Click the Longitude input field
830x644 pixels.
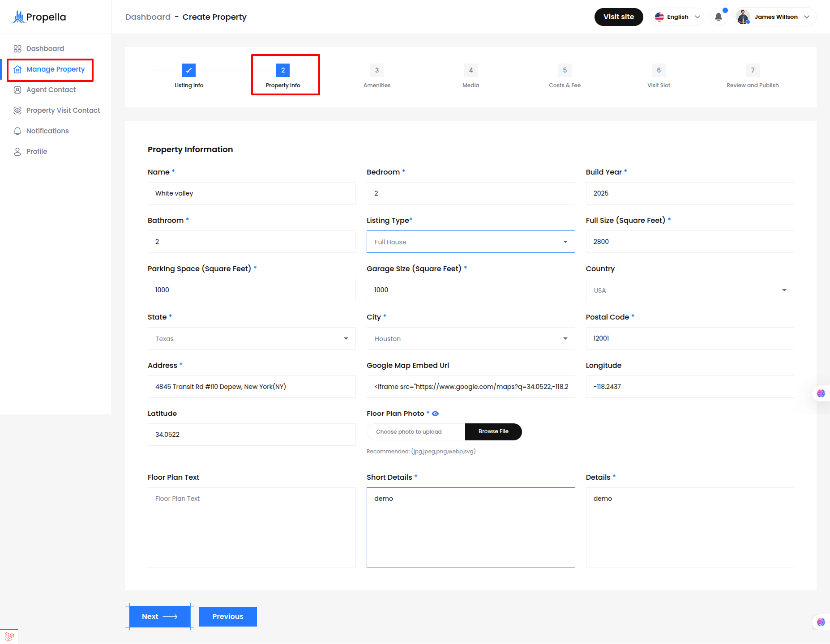[x=689, y=387]
